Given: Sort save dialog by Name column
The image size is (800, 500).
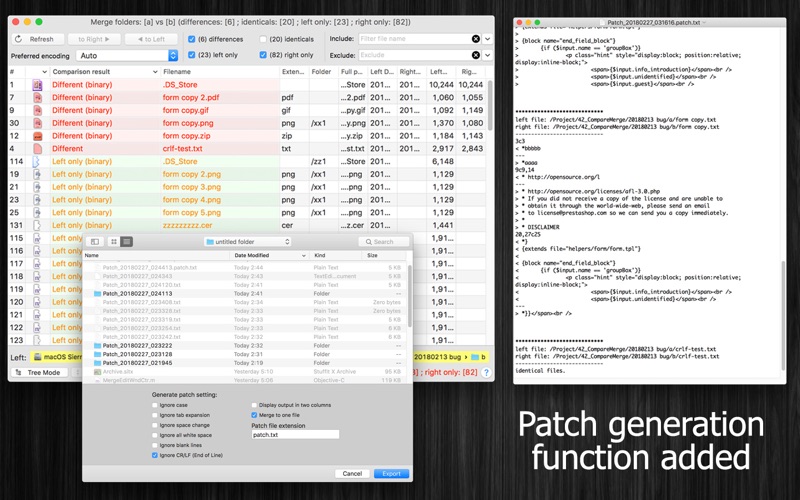Looking at the screenshot, I should (156, 255).
